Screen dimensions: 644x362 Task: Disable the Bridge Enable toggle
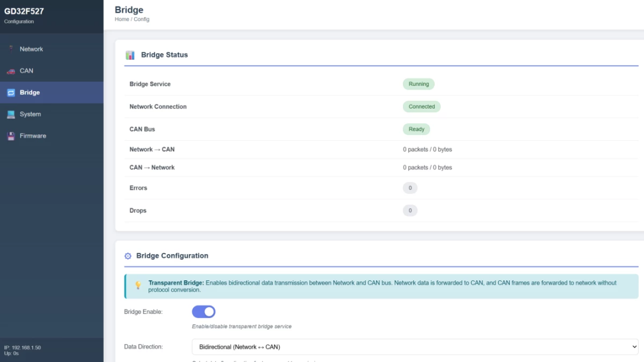(x=203, y=312)
